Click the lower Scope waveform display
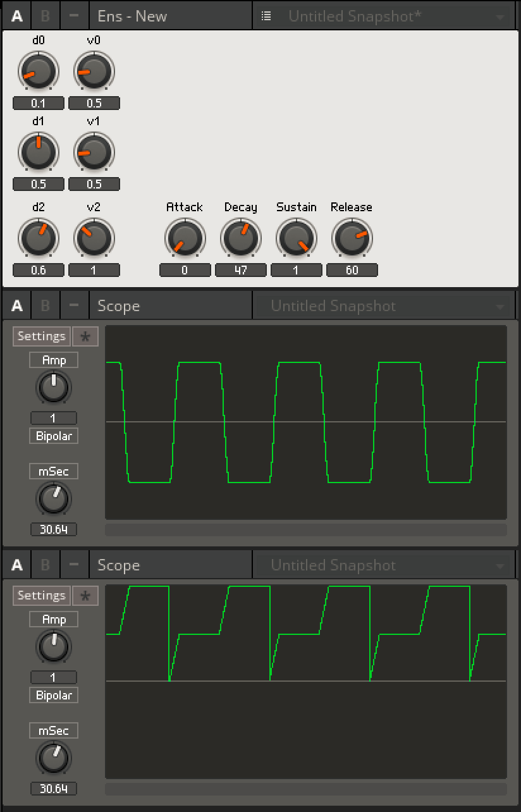The image size is (521, 812). pos(306,682)
